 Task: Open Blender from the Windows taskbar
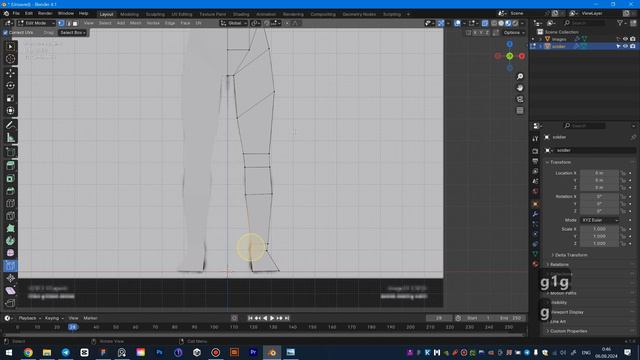tap(272, 352)
